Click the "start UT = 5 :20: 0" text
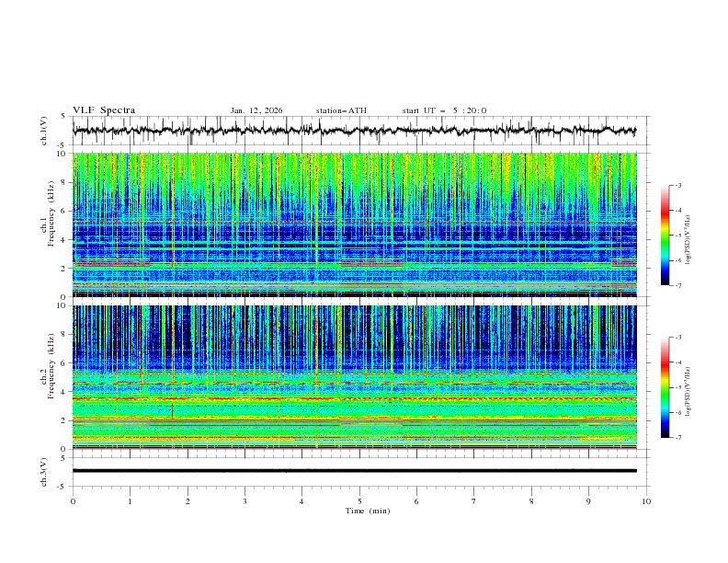The image size is (728, 563). [x=444, y=110]
